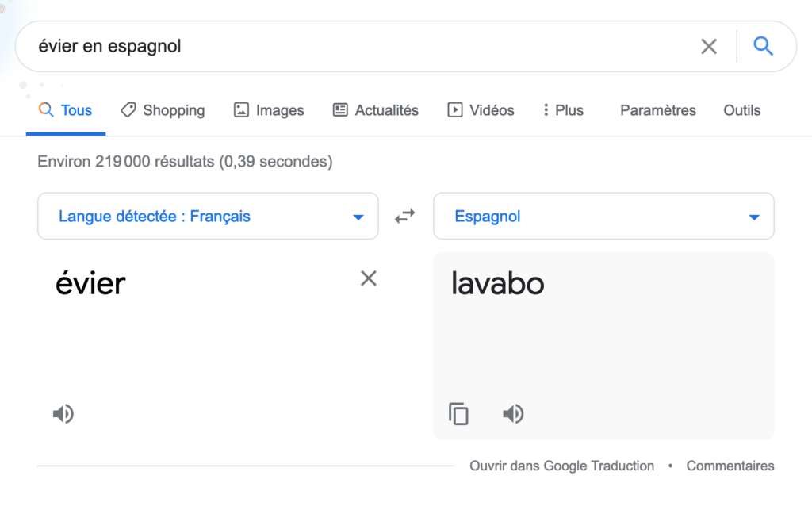812x510 pixels.
Task: Clear the source text évier
Action: coord(369,278)
